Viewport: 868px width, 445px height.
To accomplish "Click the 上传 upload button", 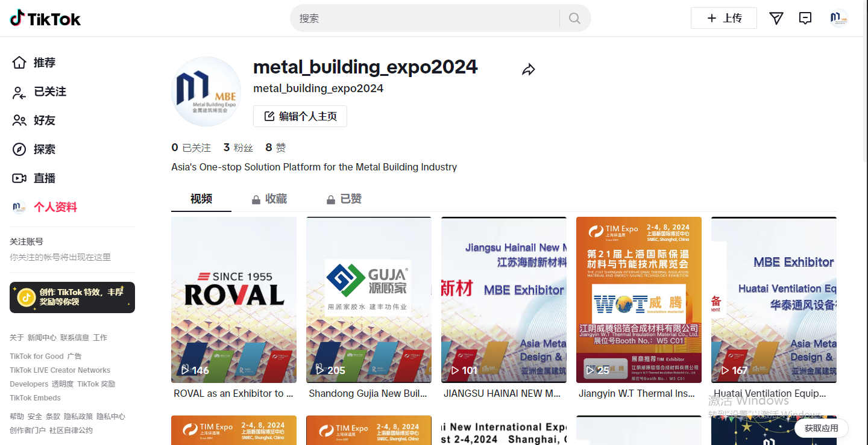I will (724, 18).
